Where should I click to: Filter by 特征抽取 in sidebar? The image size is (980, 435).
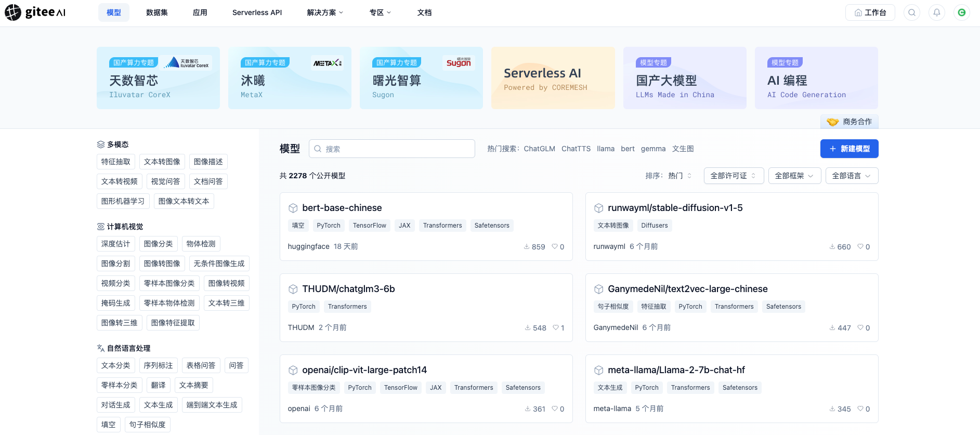116,162
